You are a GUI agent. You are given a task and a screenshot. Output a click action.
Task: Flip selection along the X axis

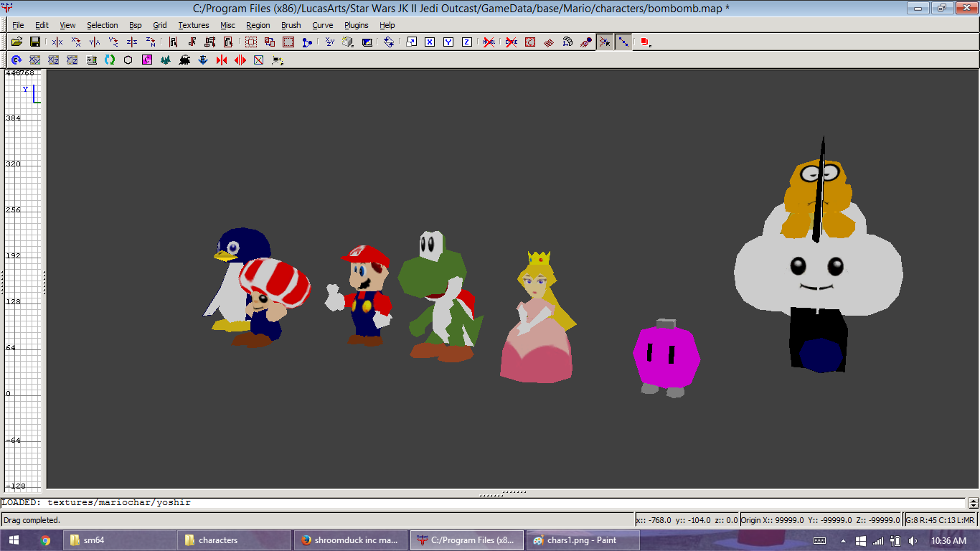point(57,42)
